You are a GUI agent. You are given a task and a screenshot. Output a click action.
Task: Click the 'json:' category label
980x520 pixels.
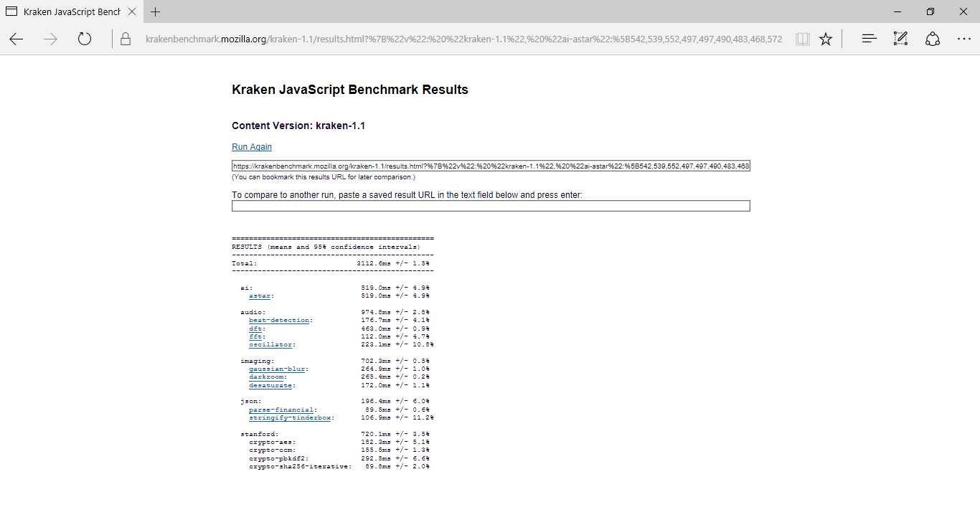pos(251,402)
